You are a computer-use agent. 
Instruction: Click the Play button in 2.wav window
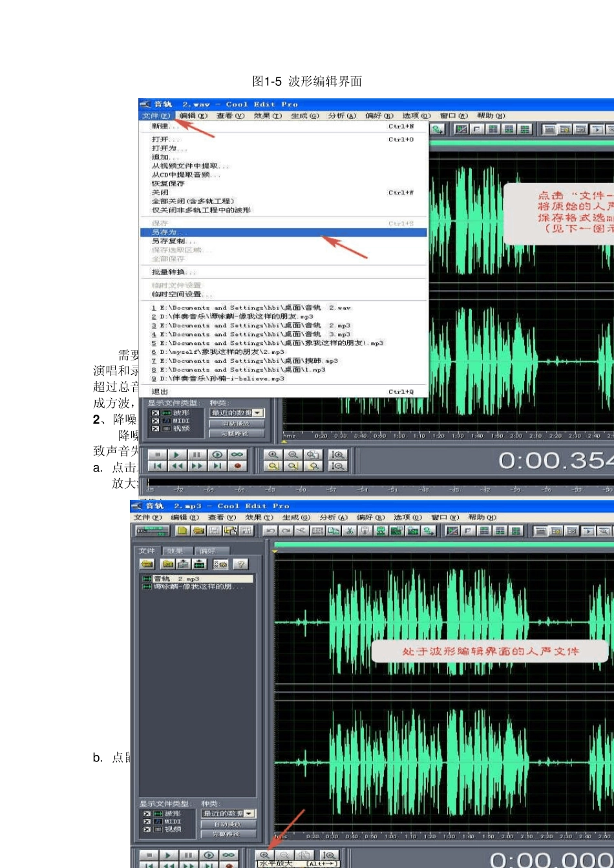178,454
